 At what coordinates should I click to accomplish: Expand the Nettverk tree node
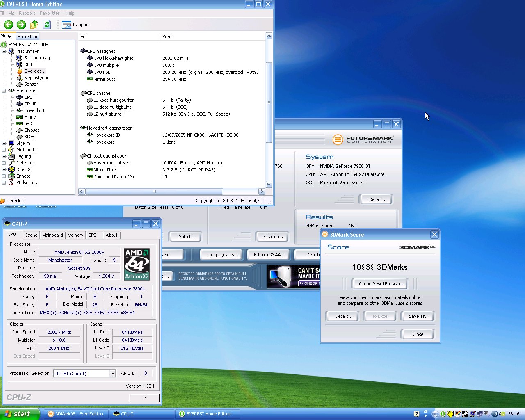pos(4,163)
